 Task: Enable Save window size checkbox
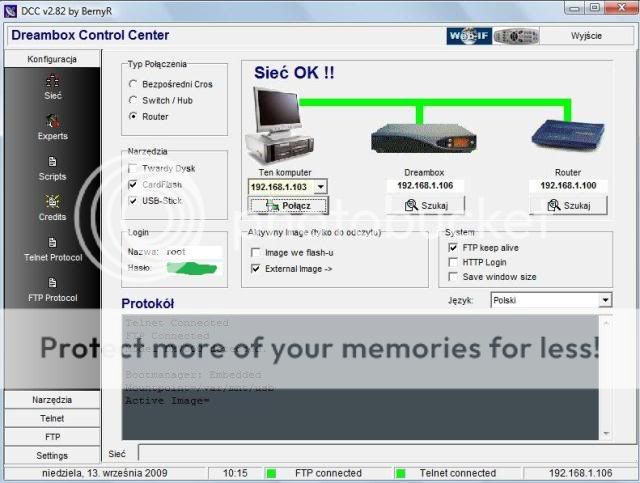point(453,276)
